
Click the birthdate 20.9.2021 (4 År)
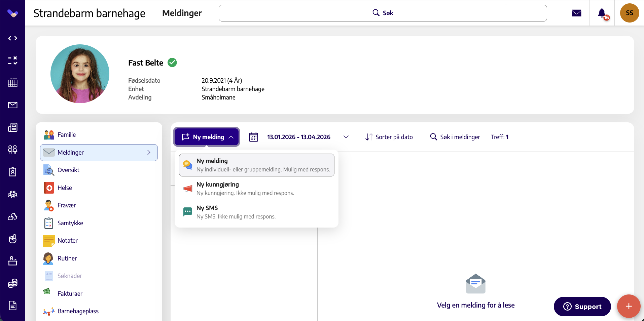(x=222, y=80)
